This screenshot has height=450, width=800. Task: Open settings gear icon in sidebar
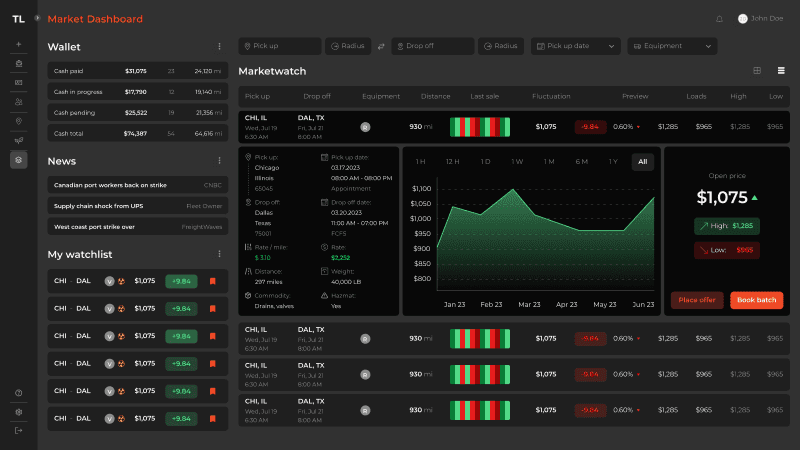18,412
